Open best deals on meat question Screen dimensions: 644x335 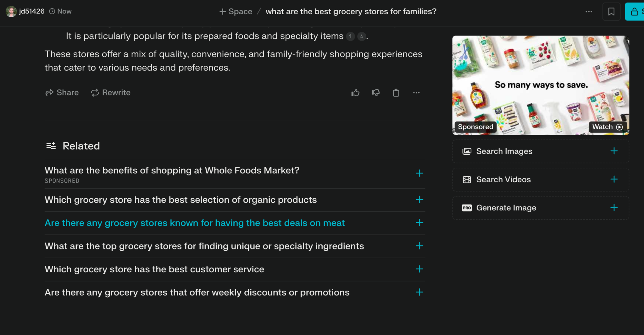[x=235, y=223]
